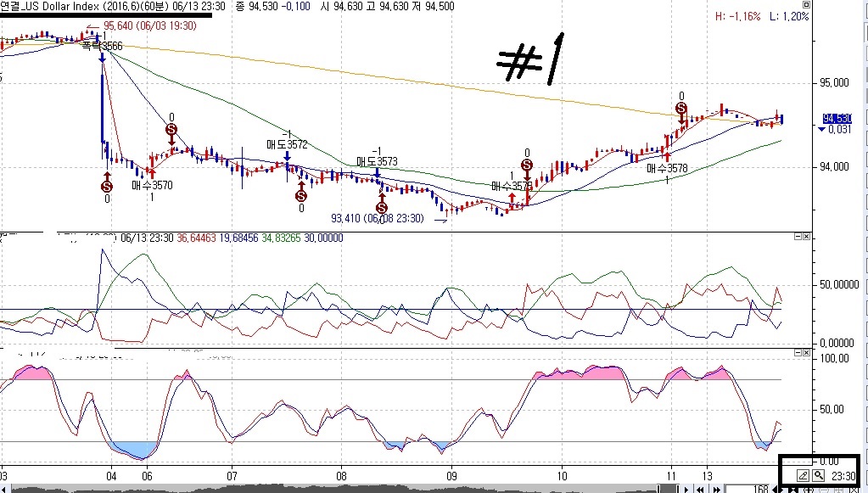Click the 매수3578 buy signal label
The width and height of the screenshot is (868, 493).
click(667, 169)
